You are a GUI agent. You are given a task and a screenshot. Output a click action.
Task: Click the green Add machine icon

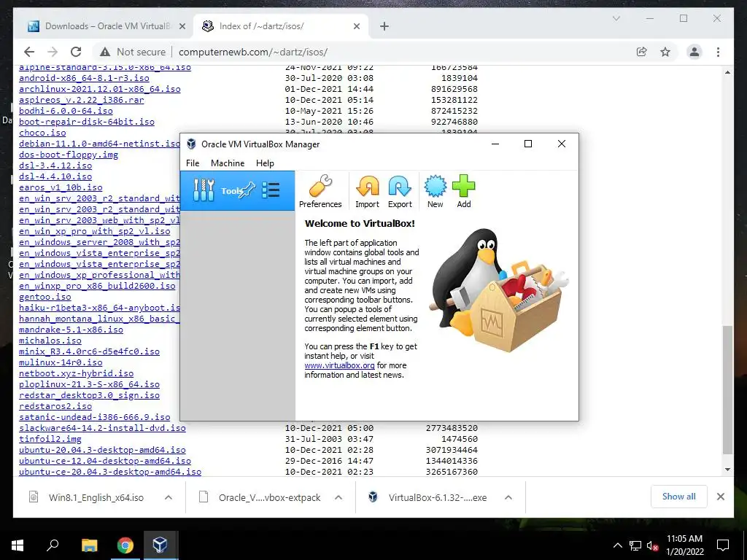463,192
